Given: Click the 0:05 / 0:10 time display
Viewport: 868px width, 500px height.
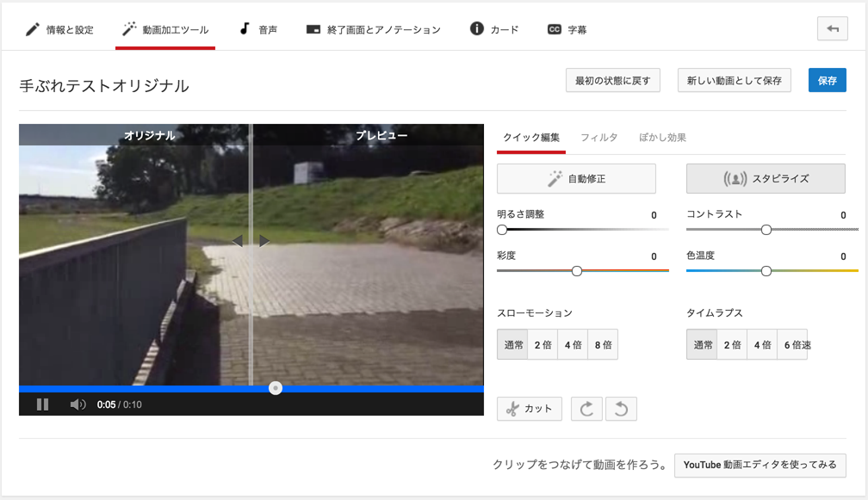Looking at the screenshot, I should pyautogui.click(x=120, y=404).
